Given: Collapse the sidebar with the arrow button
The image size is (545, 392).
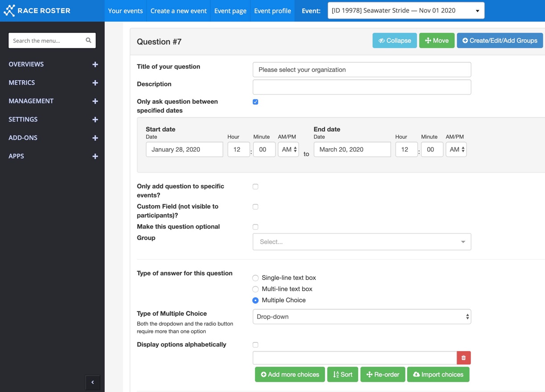Looking at the screenshot, I should tap(93, 382).
